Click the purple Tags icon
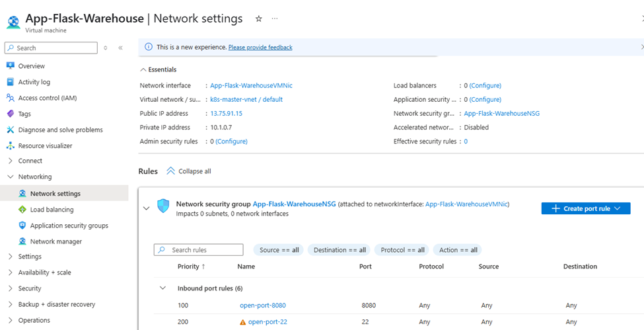The width and height of the screenshot is (644, 330). [11, 114]
